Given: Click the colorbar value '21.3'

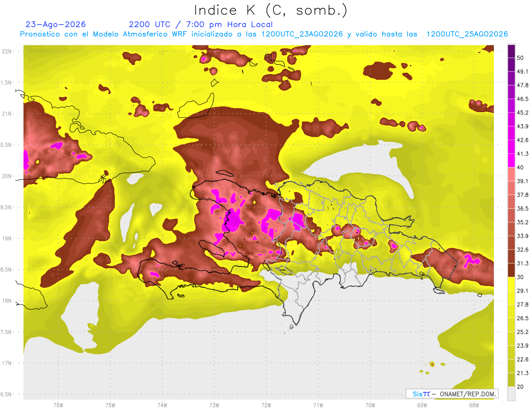Looking at the screenshot, I should coord(522,373).
